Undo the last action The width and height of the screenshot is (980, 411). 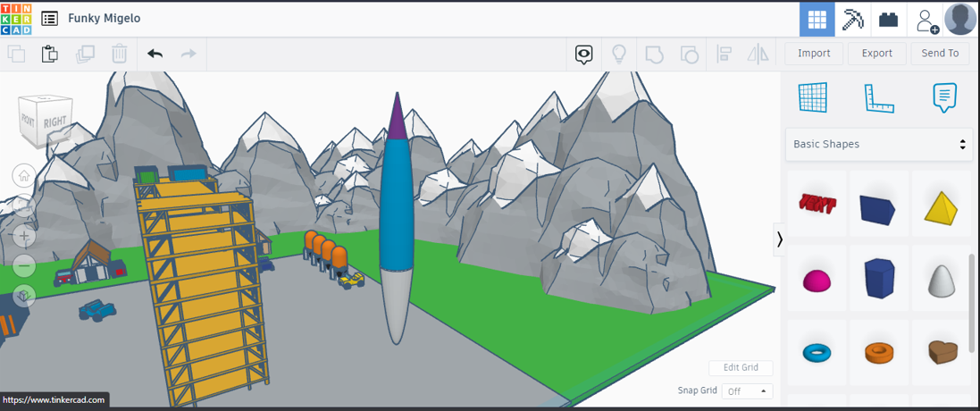(155, 54)
